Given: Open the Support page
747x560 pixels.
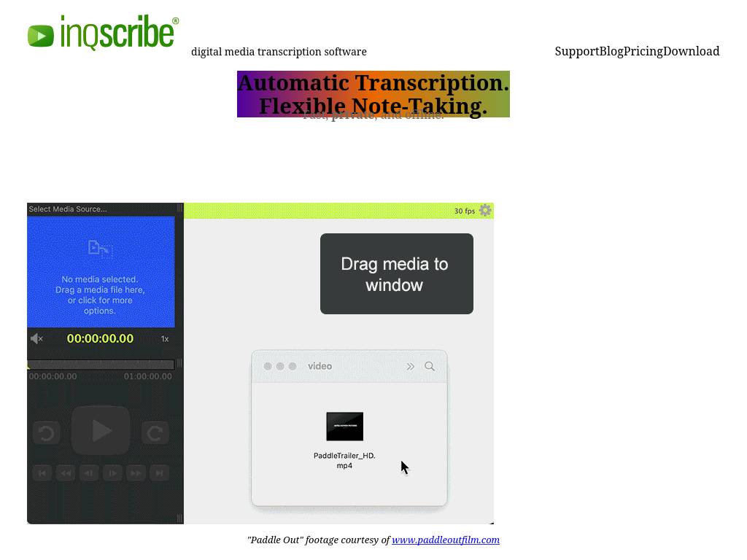Looking at the screenshot, I should tap(577, 52).
